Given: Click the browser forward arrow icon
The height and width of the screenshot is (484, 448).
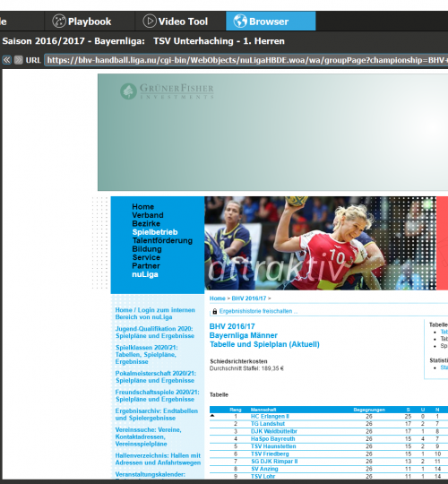Looking at the screenshot, I should (x=19, y=60).
